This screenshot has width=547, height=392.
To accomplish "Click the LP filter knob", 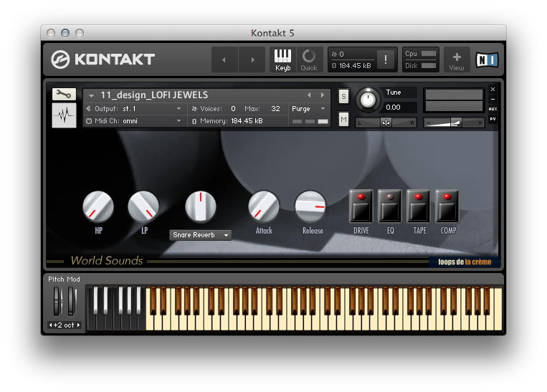I will coord(143,206).
